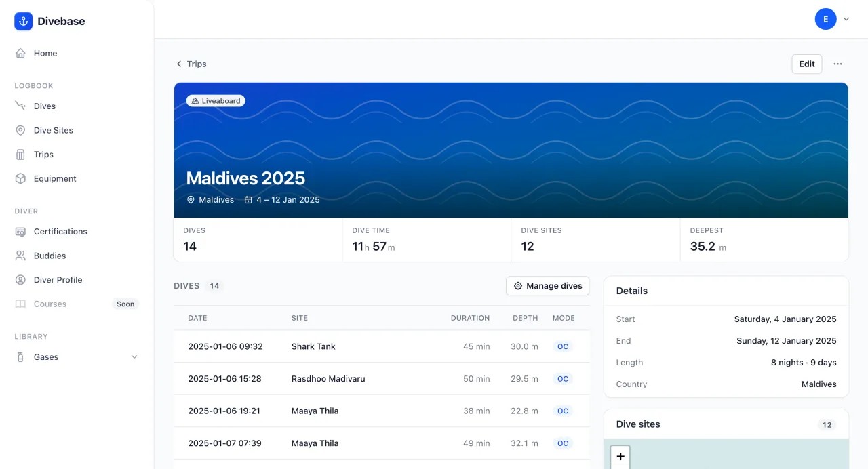Open the account dropdown arrow
This screenshot has height=469, width=868.
click(x=846, y=19)
